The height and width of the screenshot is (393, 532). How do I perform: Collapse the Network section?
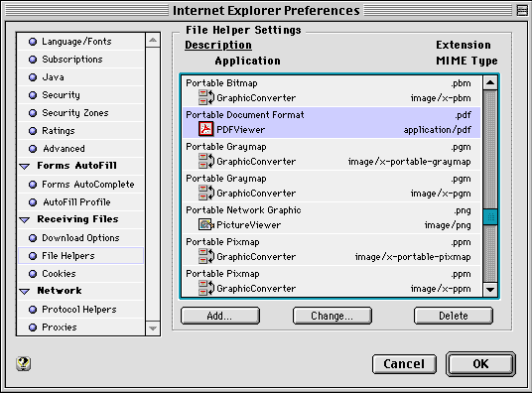(x=25, y=291)
